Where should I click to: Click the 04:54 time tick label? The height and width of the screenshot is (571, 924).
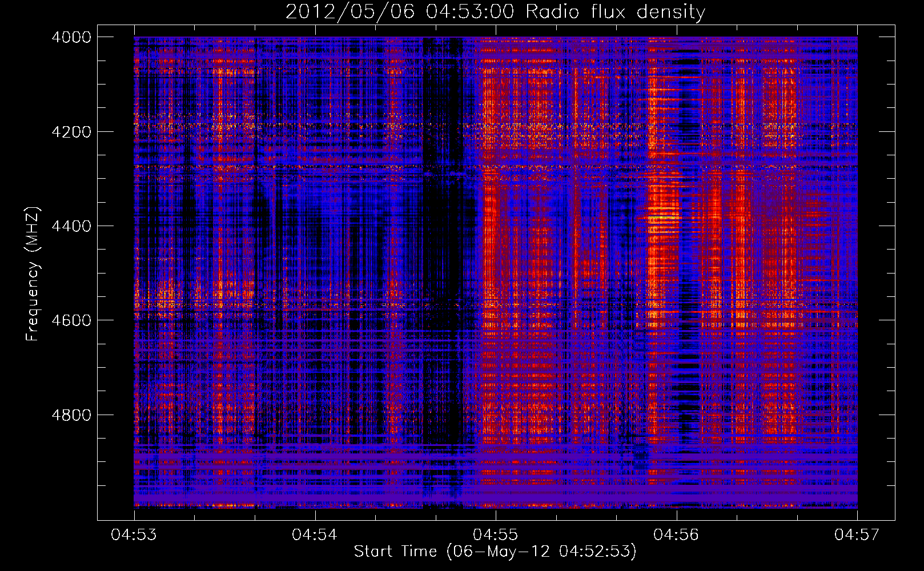(x=315, y=534)
